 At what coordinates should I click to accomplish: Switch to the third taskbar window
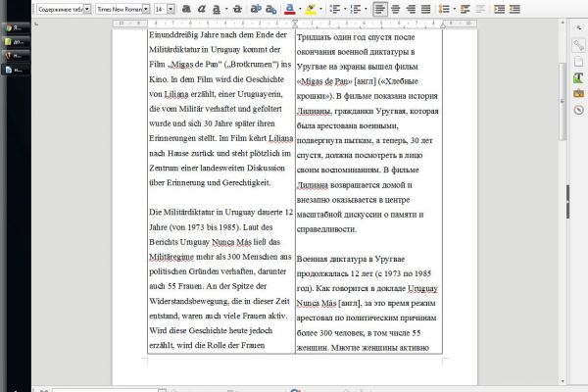coord(15,56)
